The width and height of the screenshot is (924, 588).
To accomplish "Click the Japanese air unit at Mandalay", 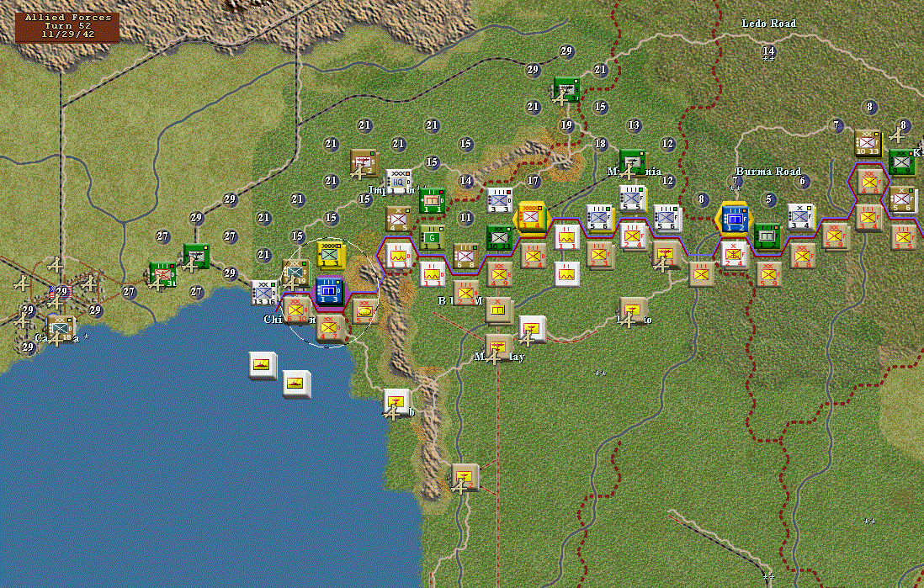I will 498,347.
